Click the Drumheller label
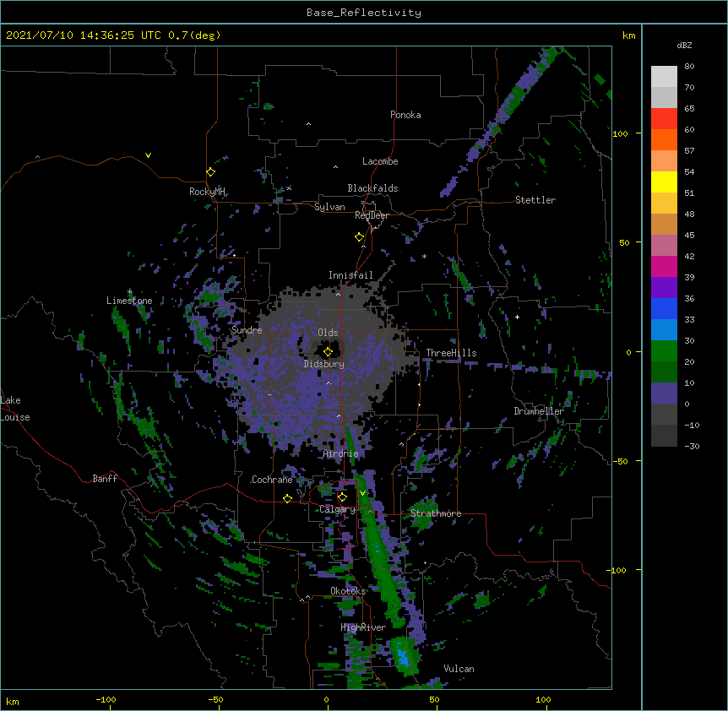Screen dimensions: 728x711 click(x=539, y=411)
